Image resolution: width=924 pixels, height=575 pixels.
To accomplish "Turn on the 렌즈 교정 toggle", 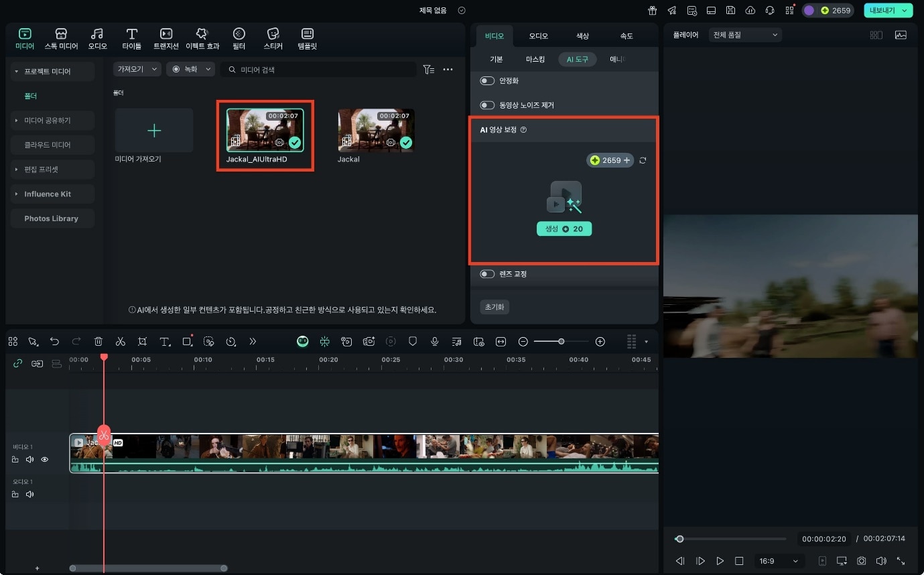I will pos(487,274).
